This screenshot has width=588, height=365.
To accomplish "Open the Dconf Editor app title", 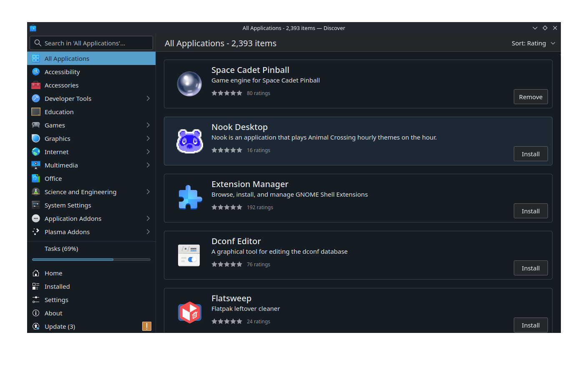I will coord(236,241).
